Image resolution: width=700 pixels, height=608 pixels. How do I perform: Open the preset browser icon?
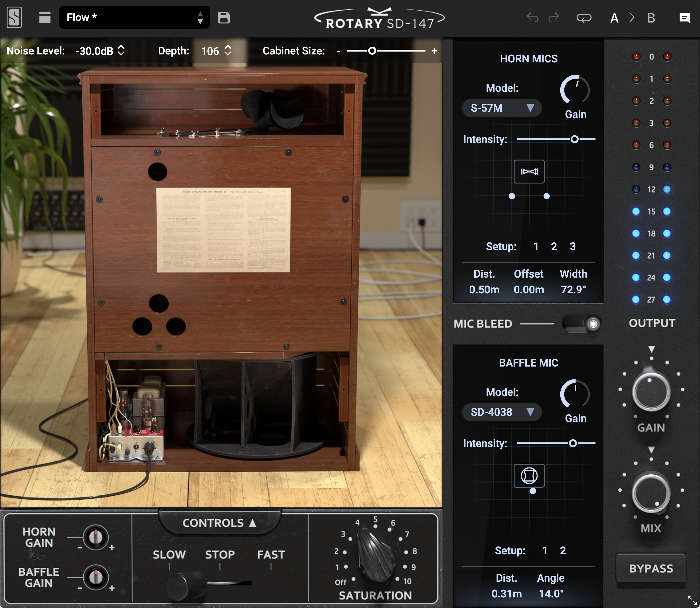[45, 18]
